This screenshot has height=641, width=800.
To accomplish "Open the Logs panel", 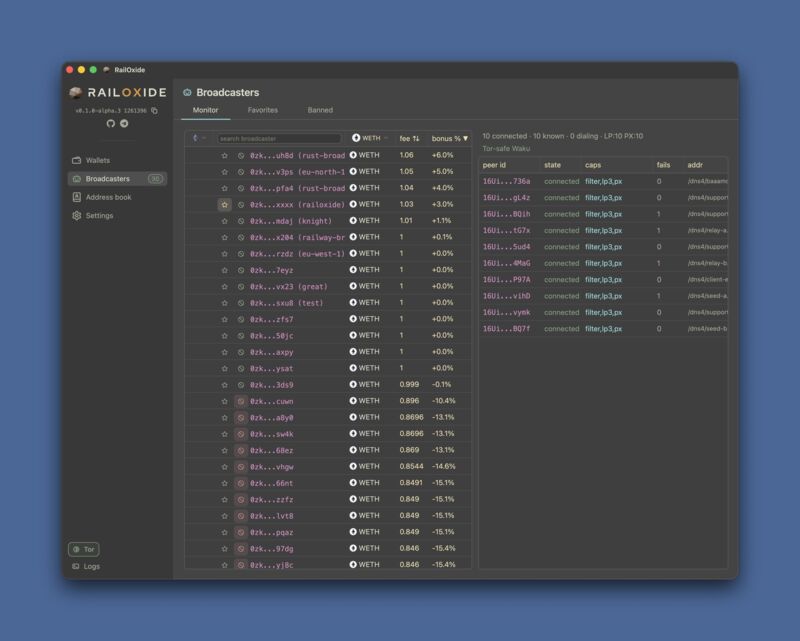I will (86, 566).
